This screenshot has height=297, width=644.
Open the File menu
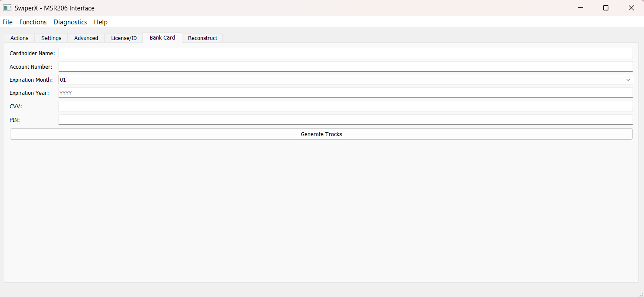click(8, 22)
